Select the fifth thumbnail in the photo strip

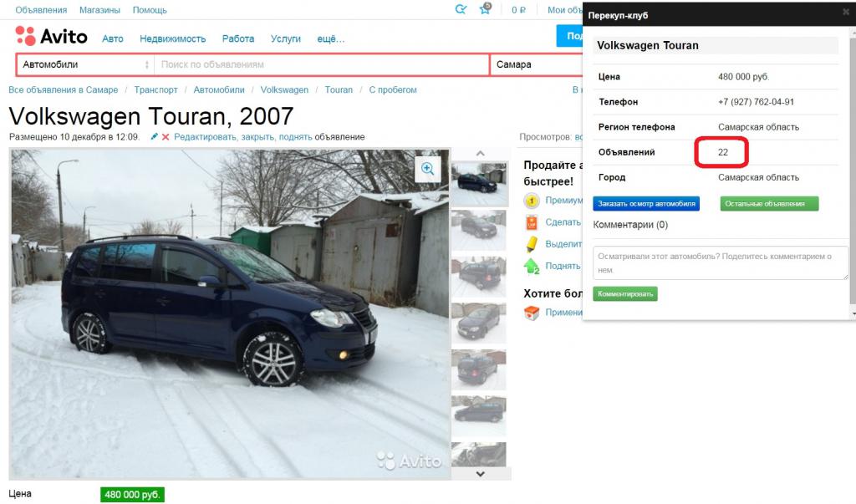479,369
